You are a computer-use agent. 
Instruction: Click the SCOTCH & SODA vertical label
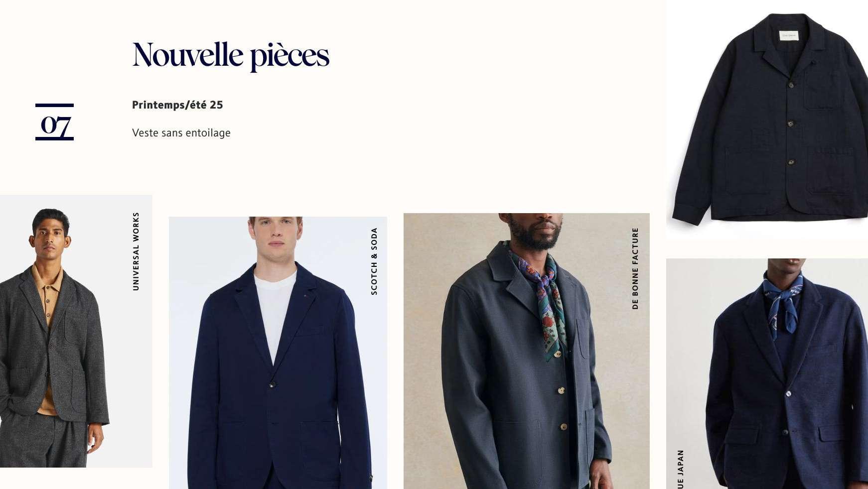coord(374,261)
